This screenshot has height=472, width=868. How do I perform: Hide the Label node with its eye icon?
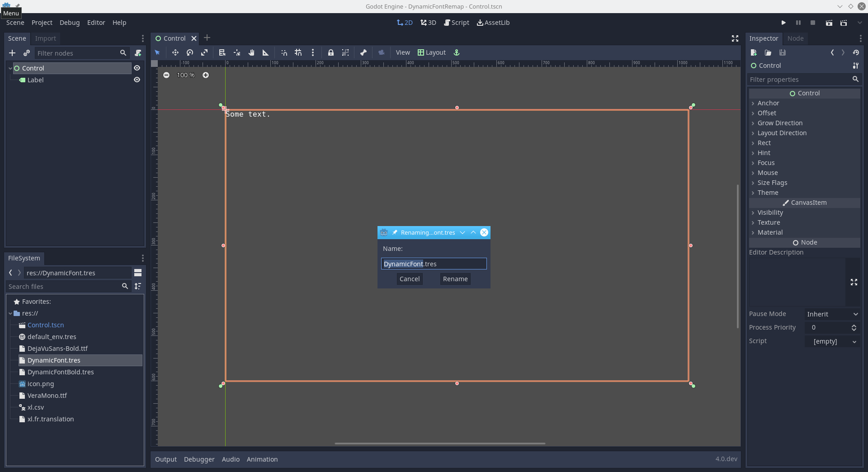pyautogui.click(x=137, y=80)
